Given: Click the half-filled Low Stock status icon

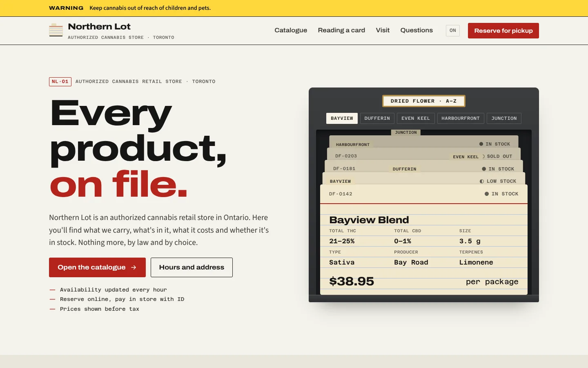Looking at the screenshot, I should click(482, 181).
